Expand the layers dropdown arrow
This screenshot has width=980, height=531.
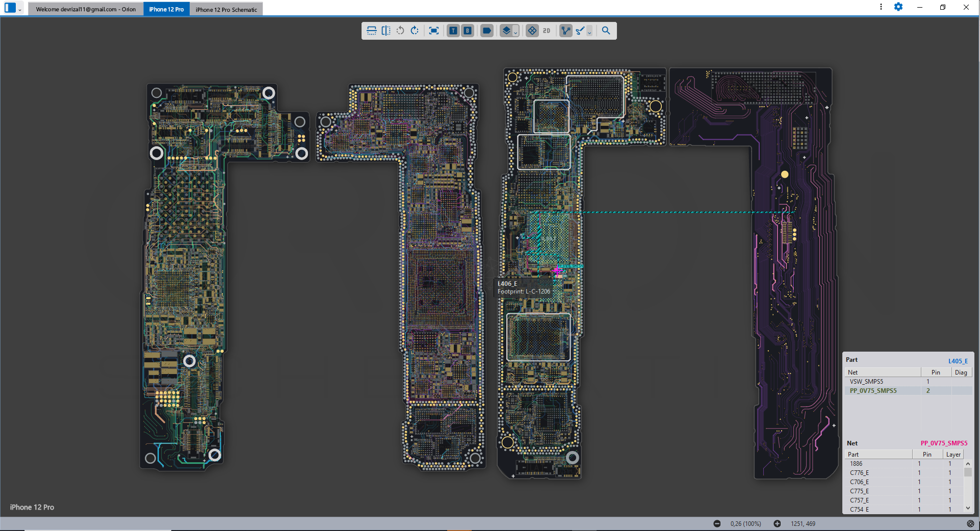click(515, 32)
